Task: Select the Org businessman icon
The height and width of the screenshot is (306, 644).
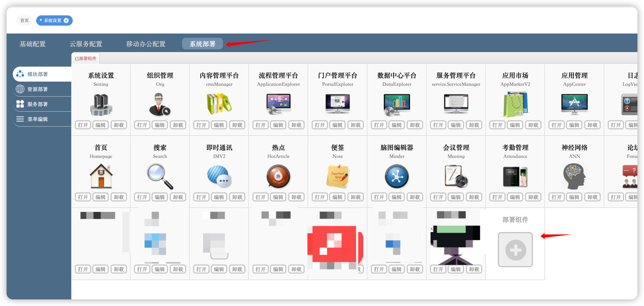Action: click(160, 105)
